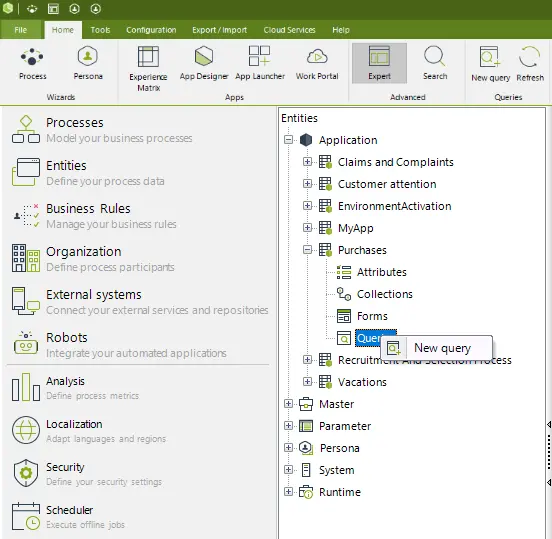Launch App Designer from the ribbon

(204, 63)
